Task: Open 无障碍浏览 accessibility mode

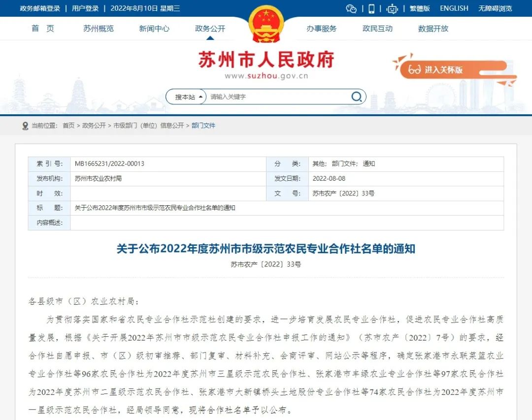Action: (x=495, y=8)
